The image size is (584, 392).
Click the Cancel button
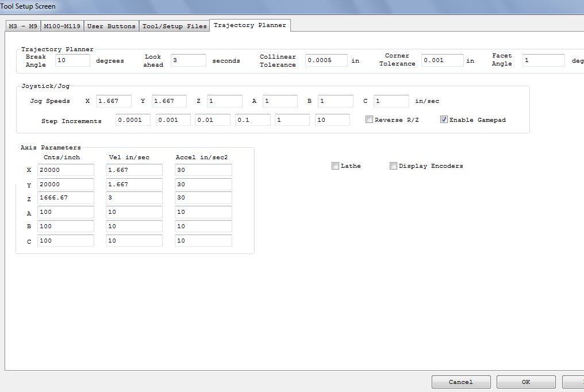point(461,382)
